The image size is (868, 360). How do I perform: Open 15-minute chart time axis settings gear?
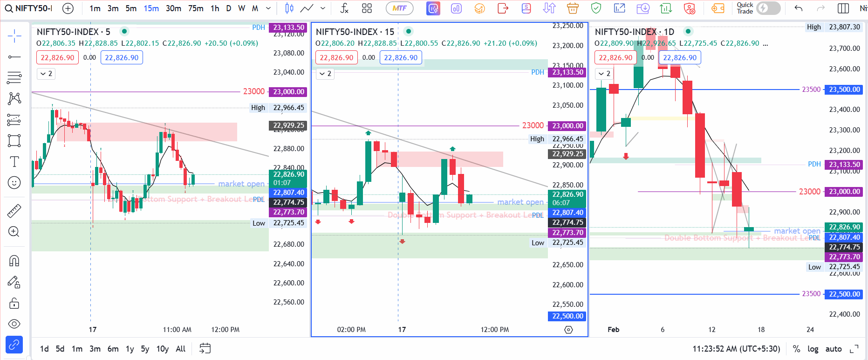tap(568, 330)
